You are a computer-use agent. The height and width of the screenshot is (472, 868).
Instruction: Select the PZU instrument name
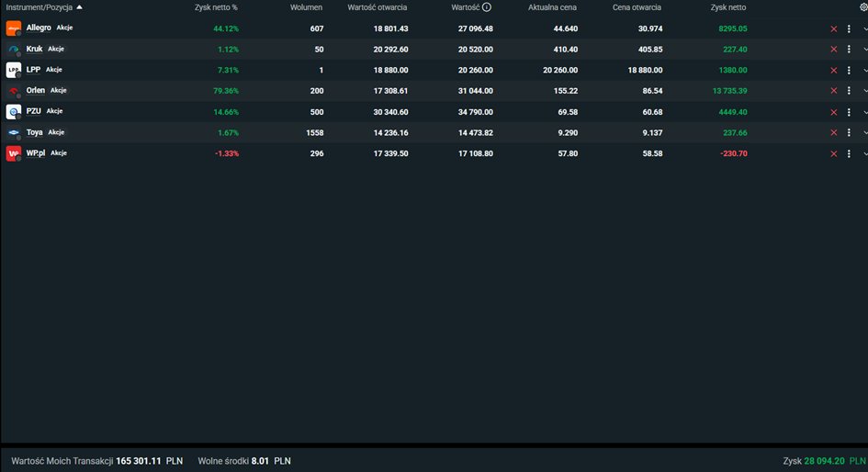click(34, 111)
